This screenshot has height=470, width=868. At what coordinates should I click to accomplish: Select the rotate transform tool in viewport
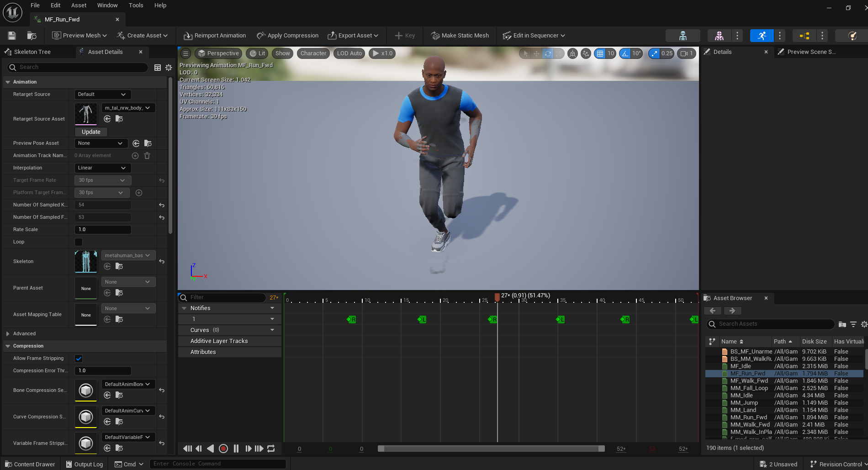[547, 53]
